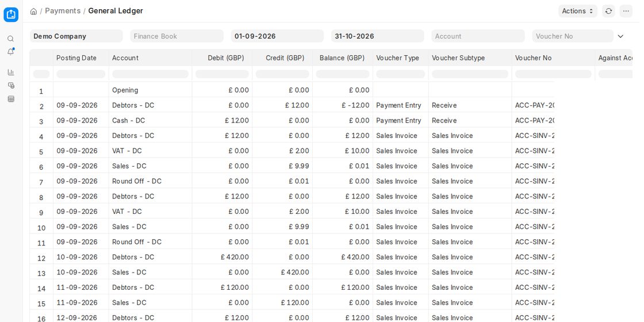This screenshot has height=322, width=644.
Task: Open the three-dots more options menu
Action: click(x=626, y=11)
